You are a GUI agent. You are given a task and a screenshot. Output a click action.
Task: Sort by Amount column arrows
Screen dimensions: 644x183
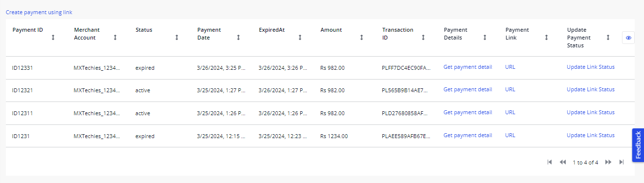(x=361, y=38)
